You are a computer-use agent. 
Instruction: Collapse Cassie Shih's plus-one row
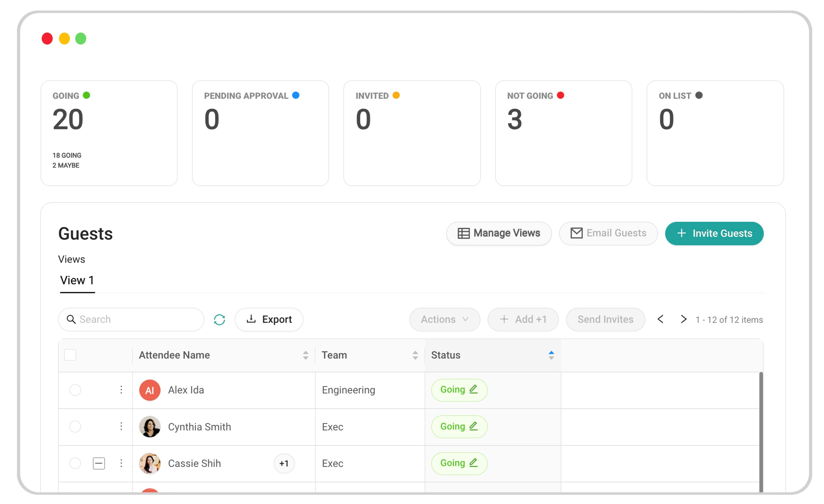coord(99,463)
